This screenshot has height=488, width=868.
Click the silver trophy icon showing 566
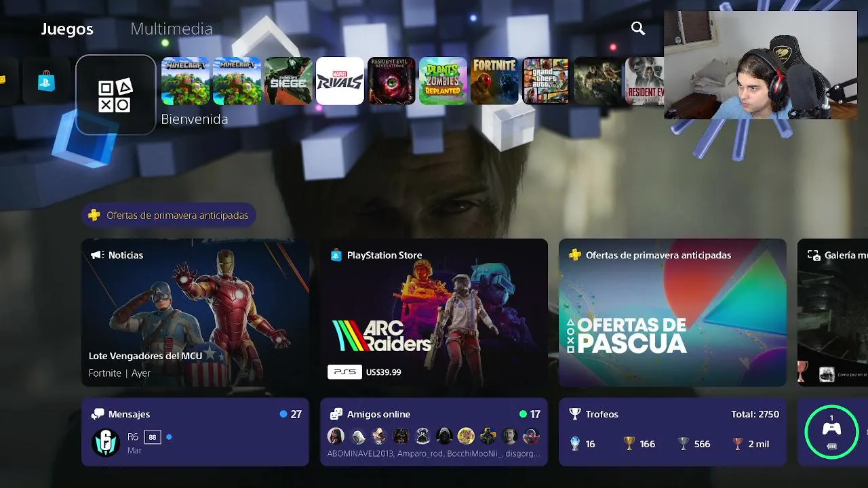[x=684, y=444]
